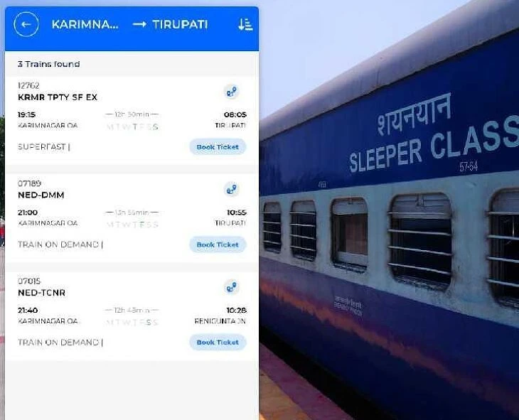Click train number 07015
Image resolution: width=519 pixels, height=420 pixels.
(29, 281)
